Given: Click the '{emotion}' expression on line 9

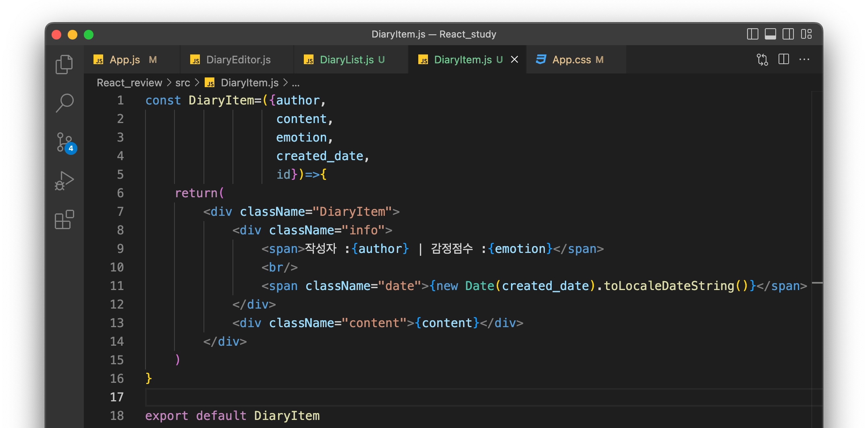Looking at the screenshot, I should click(520, 249).
